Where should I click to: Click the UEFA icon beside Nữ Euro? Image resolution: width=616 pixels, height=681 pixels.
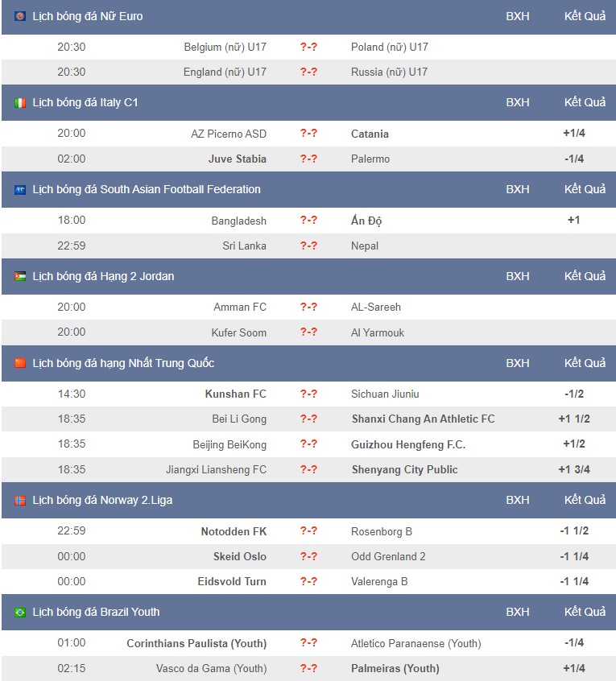click(20, 17)
